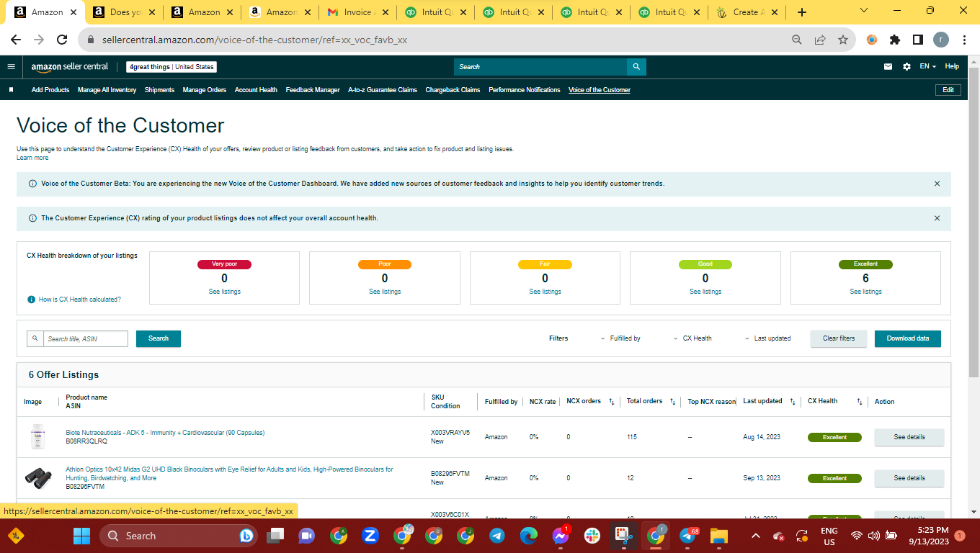This screenshot has width=980, height=553.
Task: Dismiss the Voice of the Customer Beta banner
Action: [937, 184]
